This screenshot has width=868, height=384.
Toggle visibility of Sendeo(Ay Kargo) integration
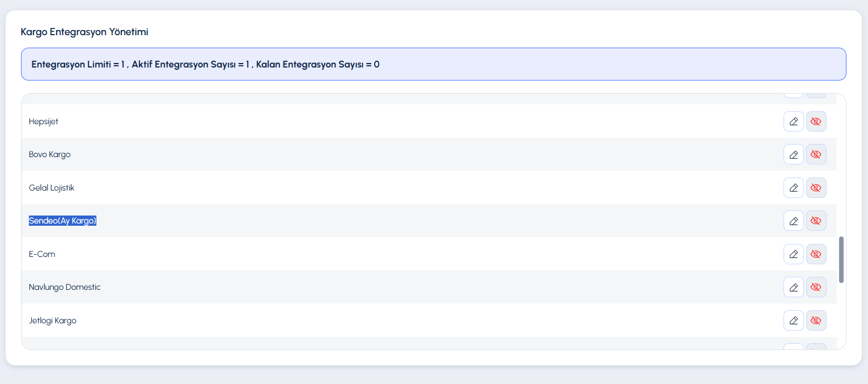(x=816, y=221)
